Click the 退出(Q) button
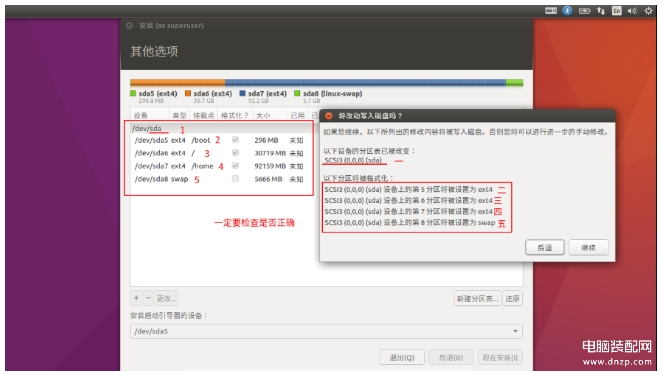The height and width of the screenshot is (375, 662). click(402, 358)
